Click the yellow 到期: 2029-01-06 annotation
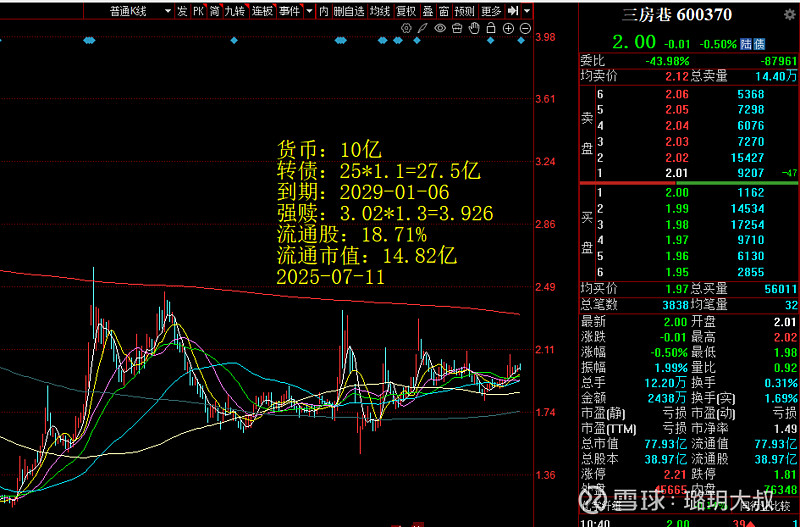The image size is (800, 527). pyautogui.click(x=363, y=192)
